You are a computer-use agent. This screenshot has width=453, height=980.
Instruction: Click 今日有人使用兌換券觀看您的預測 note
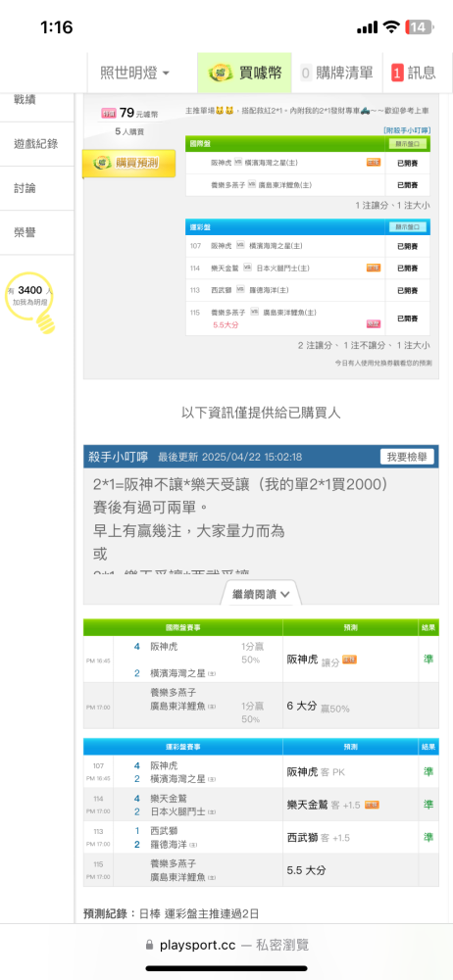383,363
